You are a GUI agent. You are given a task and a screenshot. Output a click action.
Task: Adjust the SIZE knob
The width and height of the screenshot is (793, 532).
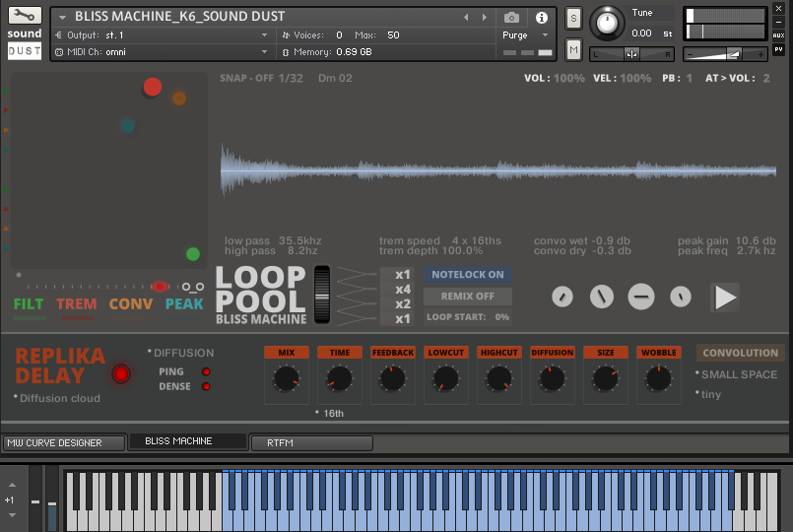click(606, 378)
